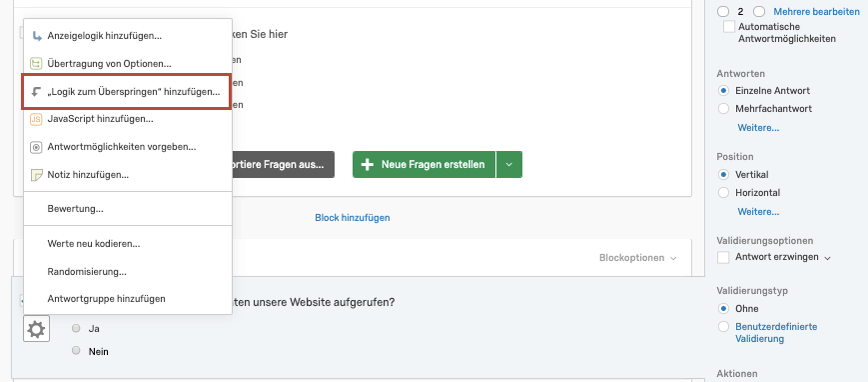Screen dimensions: 868x382
Task: Tick the Antwort erzwingen checkbox
Action: click(x=723, y=258)
